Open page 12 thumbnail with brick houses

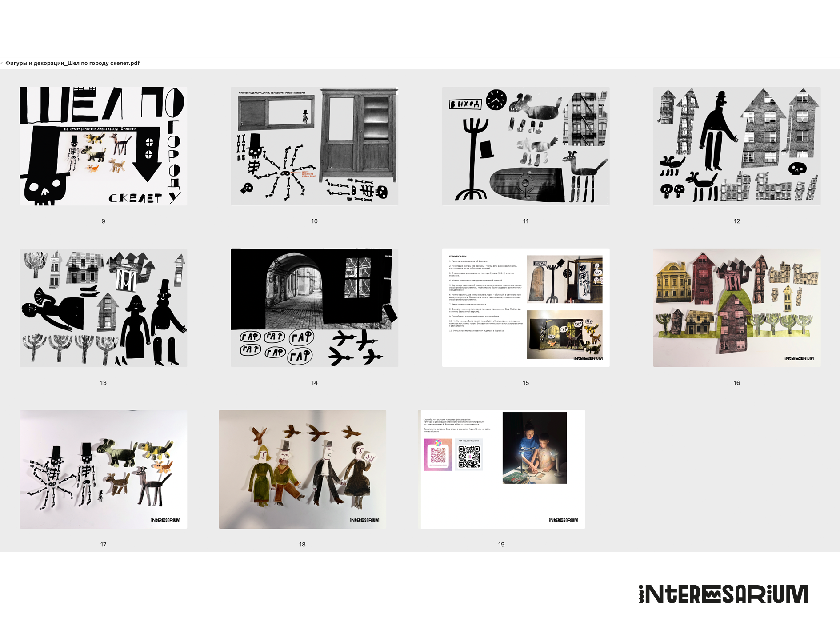(736, 146)
